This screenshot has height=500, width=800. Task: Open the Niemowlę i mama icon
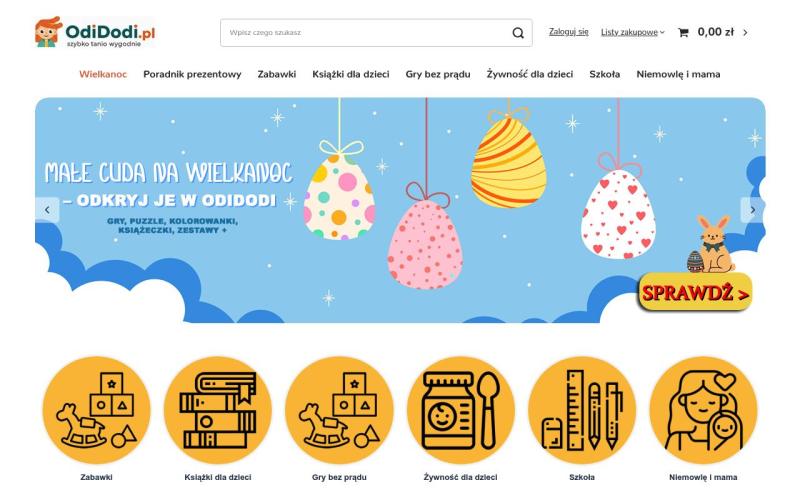click(x=704, y=410)
